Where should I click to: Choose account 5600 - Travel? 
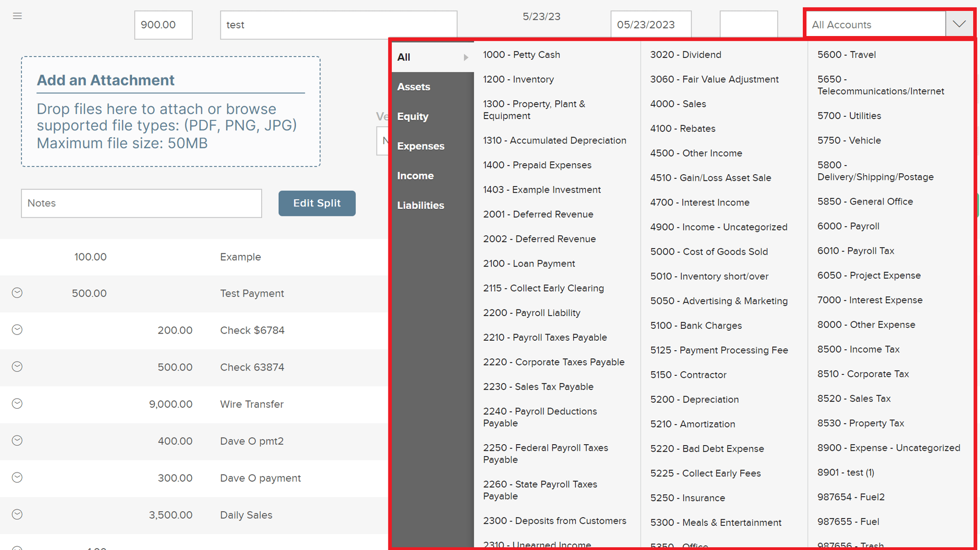[847, 55]
